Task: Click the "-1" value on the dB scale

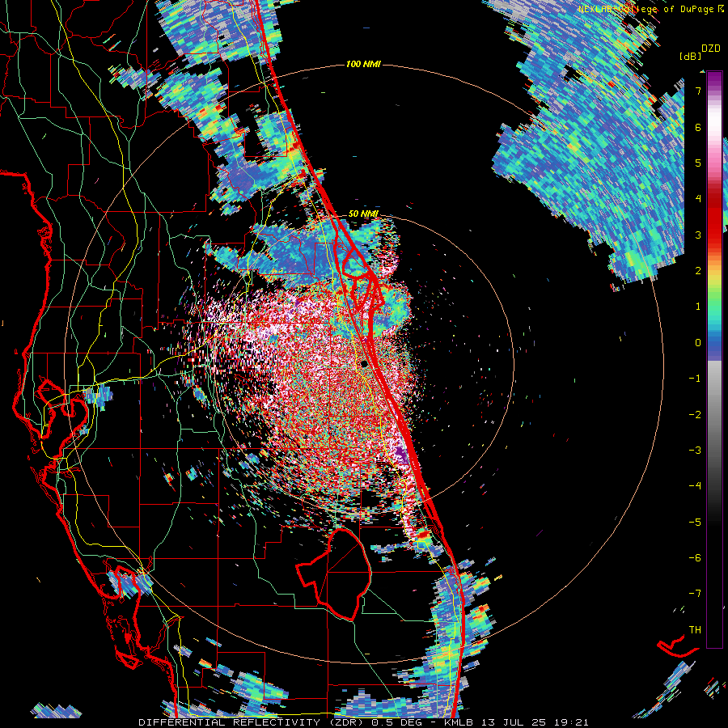Action: point(695,379)
